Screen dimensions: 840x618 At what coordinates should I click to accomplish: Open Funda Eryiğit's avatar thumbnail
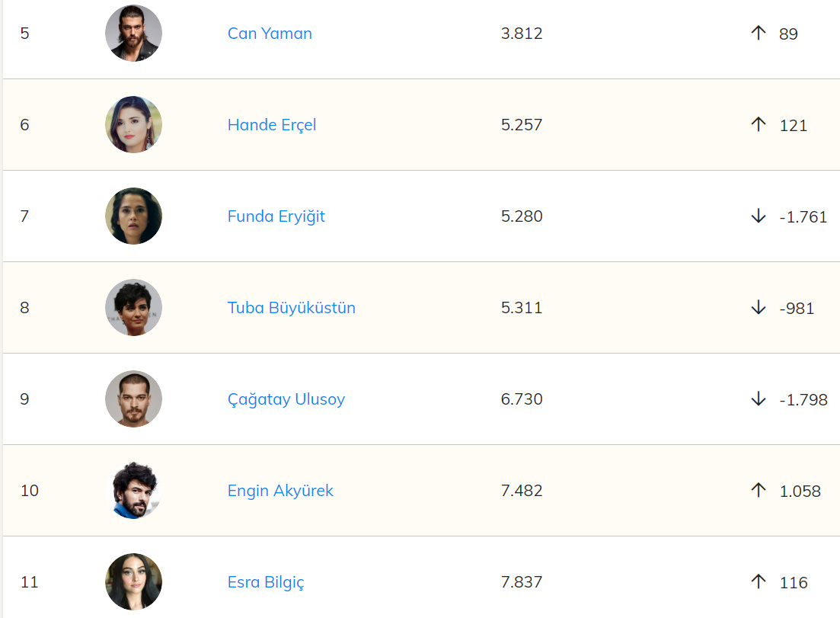pyautogui.click(x=133, y=216)
